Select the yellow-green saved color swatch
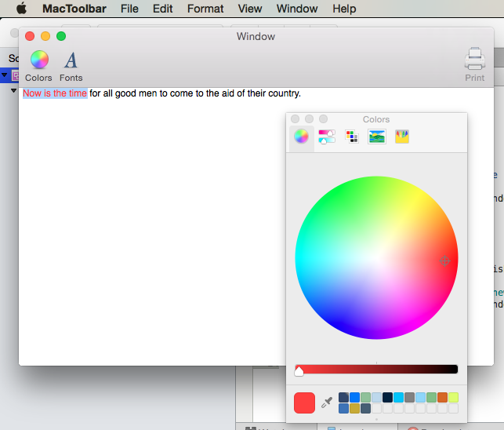Screen dimensions: 504x430 point(454,398)
